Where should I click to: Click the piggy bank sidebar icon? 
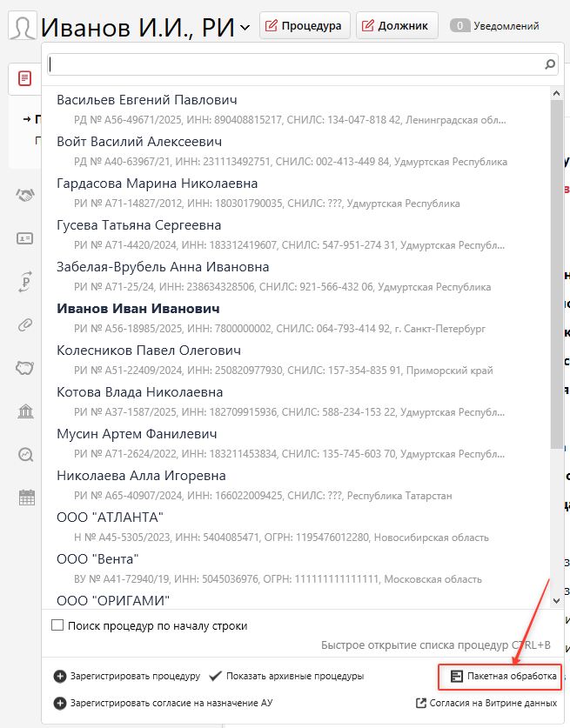(x=25, y=368)
